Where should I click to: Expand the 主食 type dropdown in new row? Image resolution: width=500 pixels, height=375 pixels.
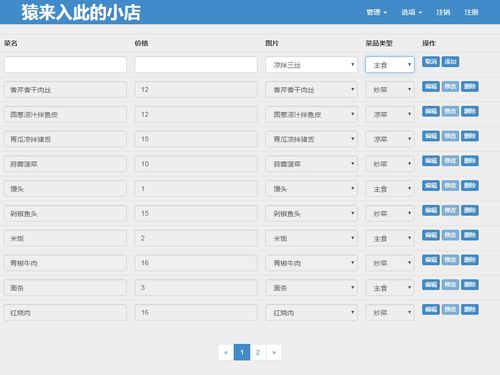coord(390,65)
